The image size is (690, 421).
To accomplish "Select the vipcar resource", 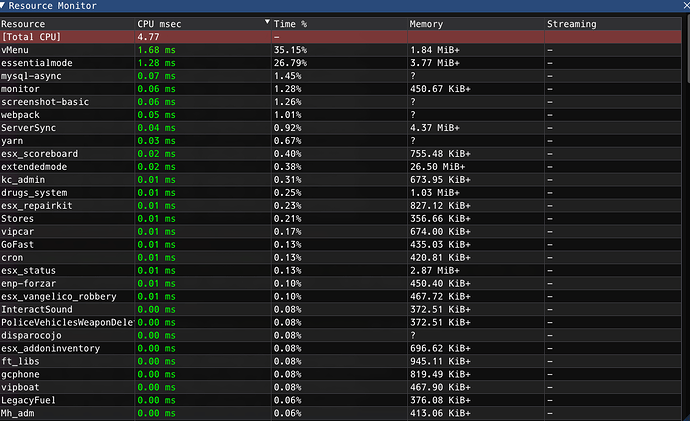I will [17, 232].
